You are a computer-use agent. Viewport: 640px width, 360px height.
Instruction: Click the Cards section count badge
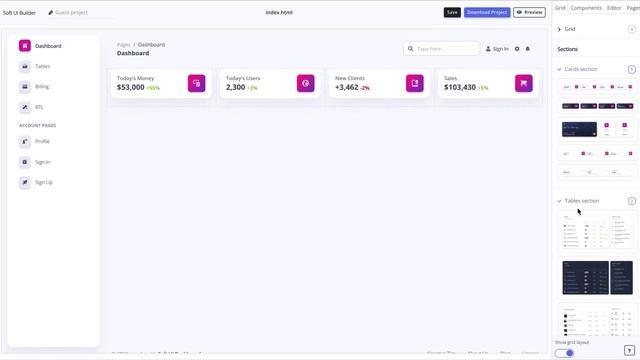(631, 69)
